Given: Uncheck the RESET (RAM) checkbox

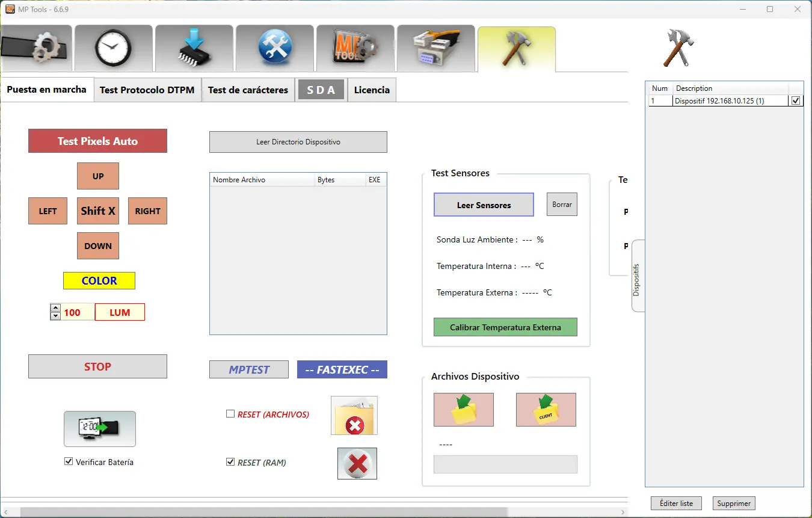Looking at the screenshot, I should coord(230,462).
